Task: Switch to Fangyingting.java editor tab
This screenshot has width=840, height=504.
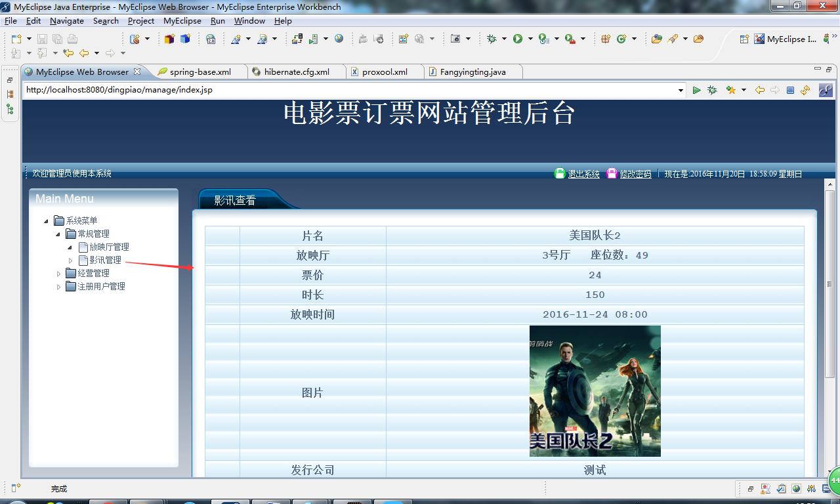Action: 472,72
